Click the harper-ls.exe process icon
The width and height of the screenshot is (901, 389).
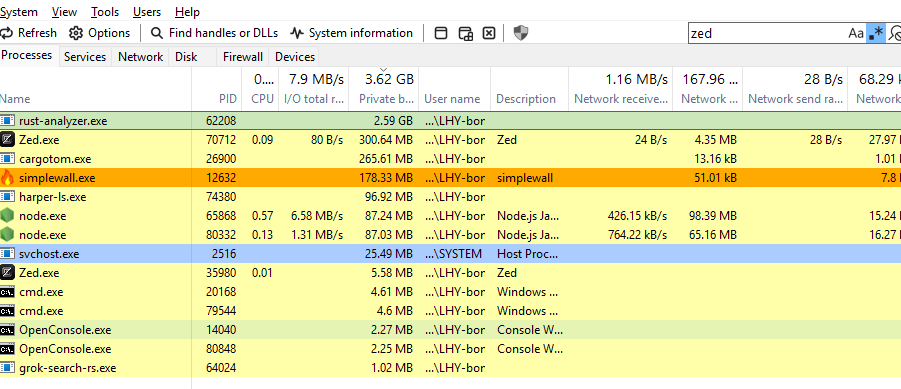pos(7,197)
